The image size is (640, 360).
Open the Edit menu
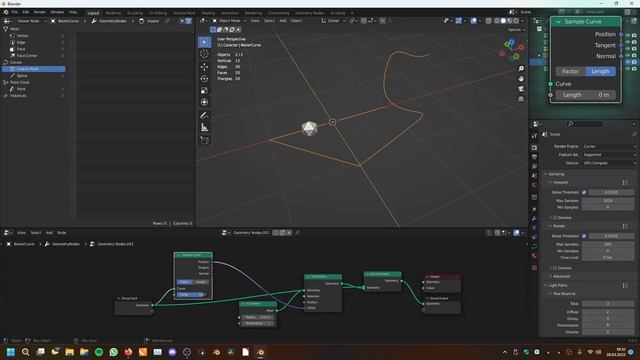coord(26,12)
